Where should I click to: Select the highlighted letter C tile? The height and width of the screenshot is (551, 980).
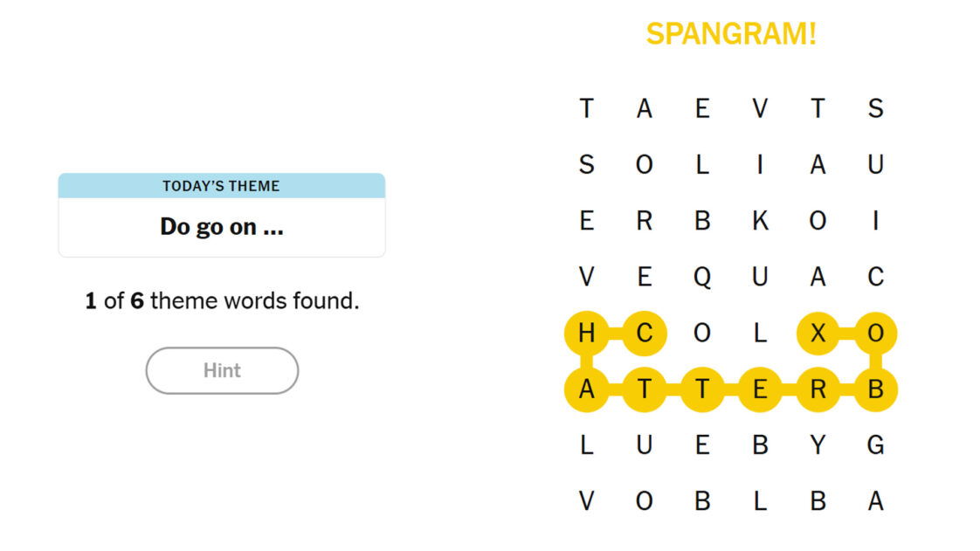click(644, 334)
